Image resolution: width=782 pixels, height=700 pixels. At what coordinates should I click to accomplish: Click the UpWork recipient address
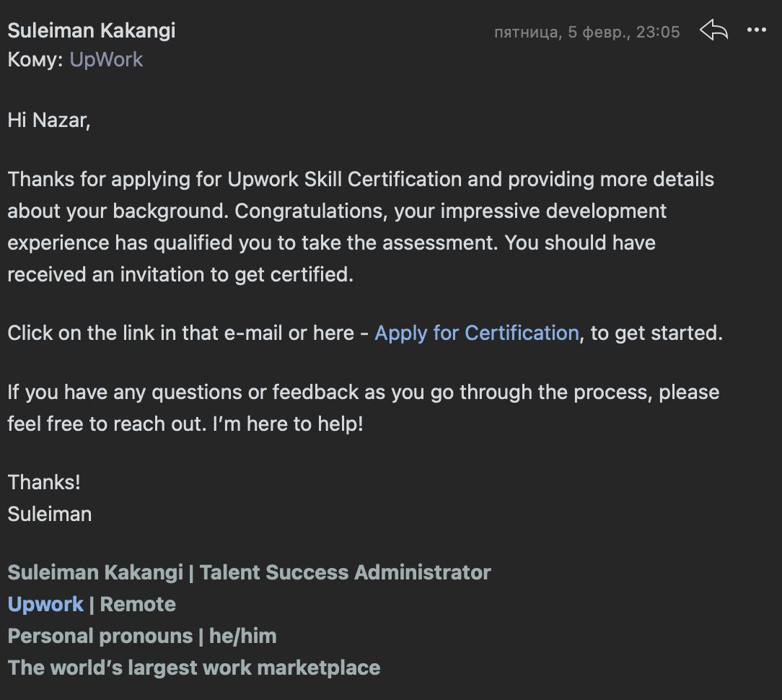(x=106, y=59)
